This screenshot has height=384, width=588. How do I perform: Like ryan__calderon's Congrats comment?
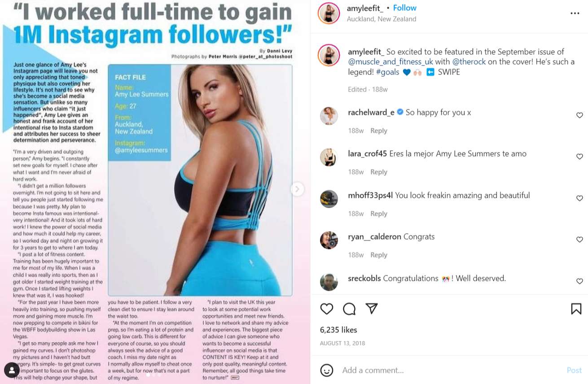point(579,240)
